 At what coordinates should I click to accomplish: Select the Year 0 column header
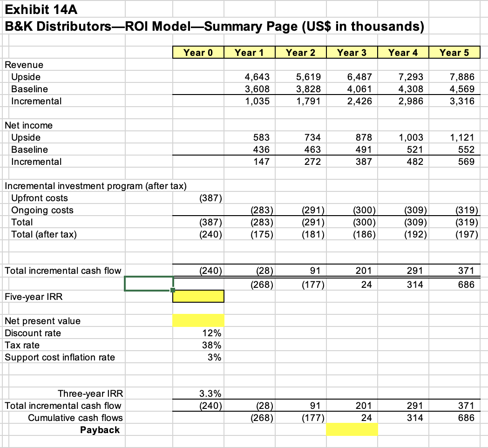click(198, 52)
